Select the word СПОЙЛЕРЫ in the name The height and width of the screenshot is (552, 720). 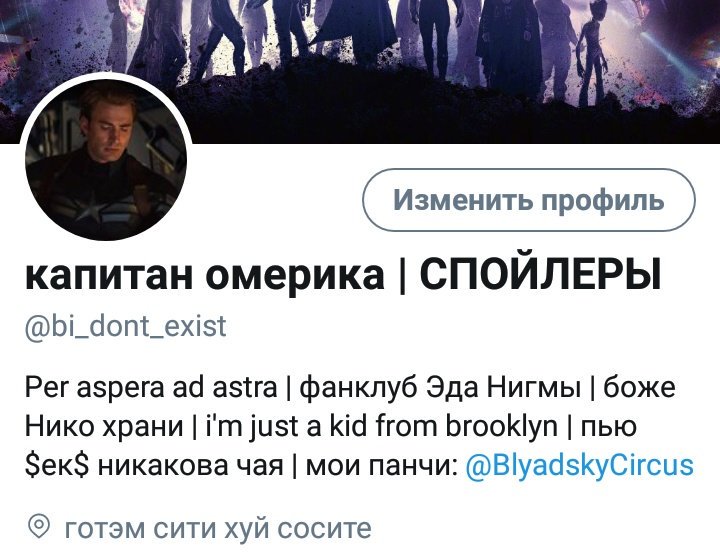pos(540,274)
